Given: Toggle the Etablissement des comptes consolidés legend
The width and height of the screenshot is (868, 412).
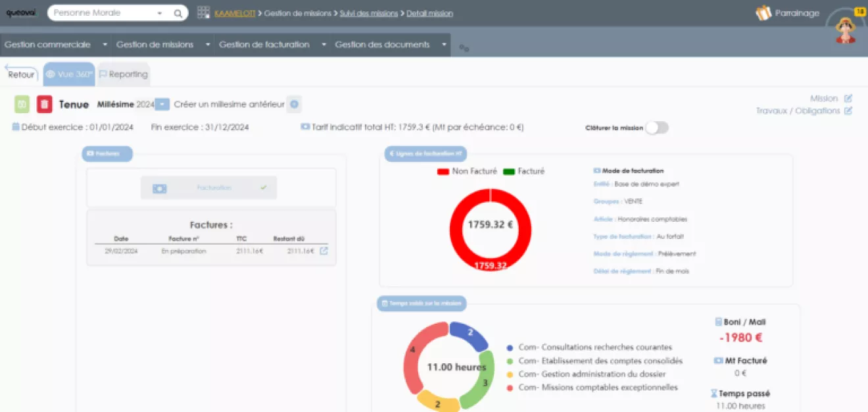Looking at the screenshot, I should coord(594,361).
